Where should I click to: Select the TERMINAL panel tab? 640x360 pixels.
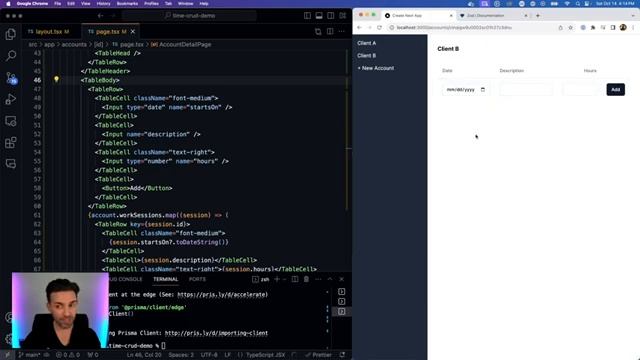(165, 279)
